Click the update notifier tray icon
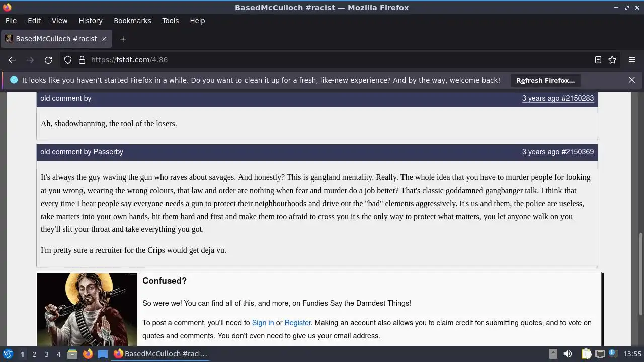This screenshot has width=644, height=362. [613, 354]
